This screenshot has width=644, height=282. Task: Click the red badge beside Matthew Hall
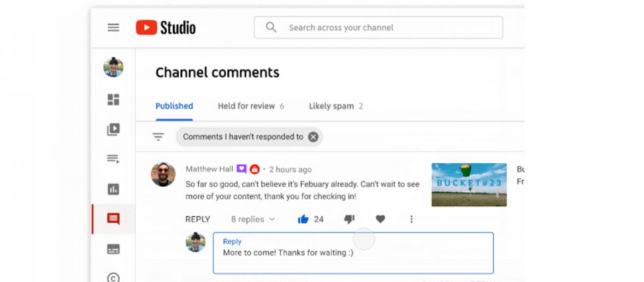(x=255, y=169)
